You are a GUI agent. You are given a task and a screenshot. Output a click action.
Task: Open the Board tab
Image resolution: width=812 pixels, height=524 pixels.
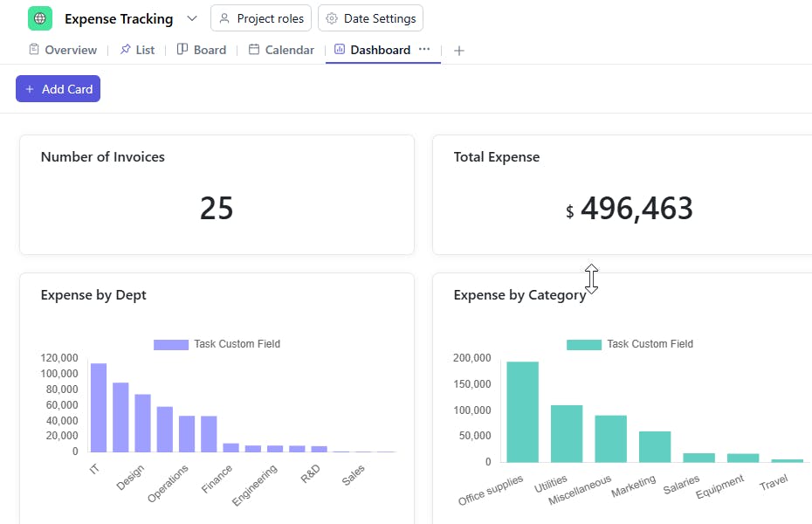[202, 50]
